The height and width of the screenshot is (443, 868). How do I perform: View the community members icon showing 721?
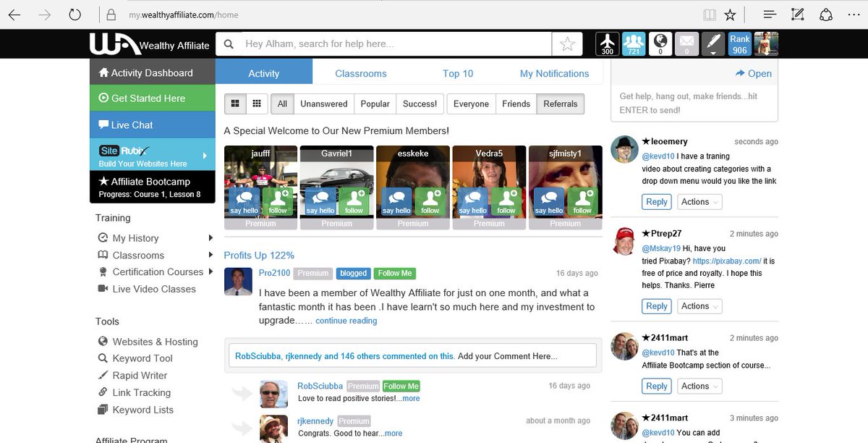point(634,43)
